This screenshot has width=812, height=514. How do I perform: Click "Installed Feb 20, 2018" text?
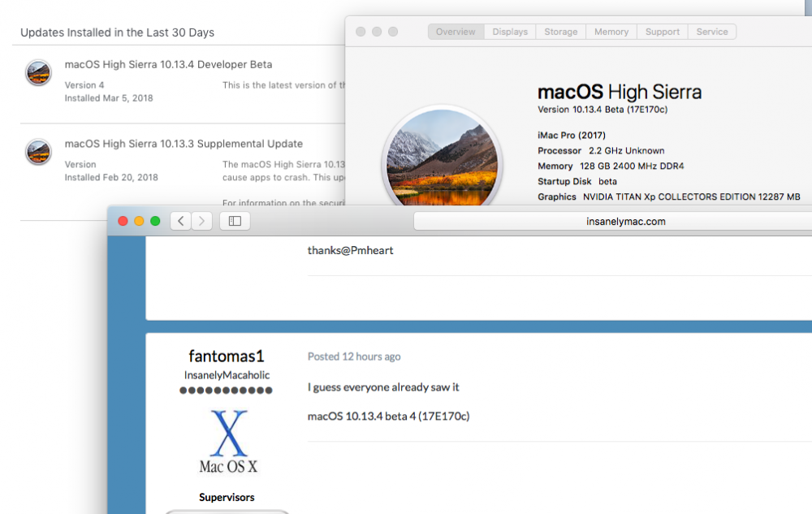pos(111,177)
